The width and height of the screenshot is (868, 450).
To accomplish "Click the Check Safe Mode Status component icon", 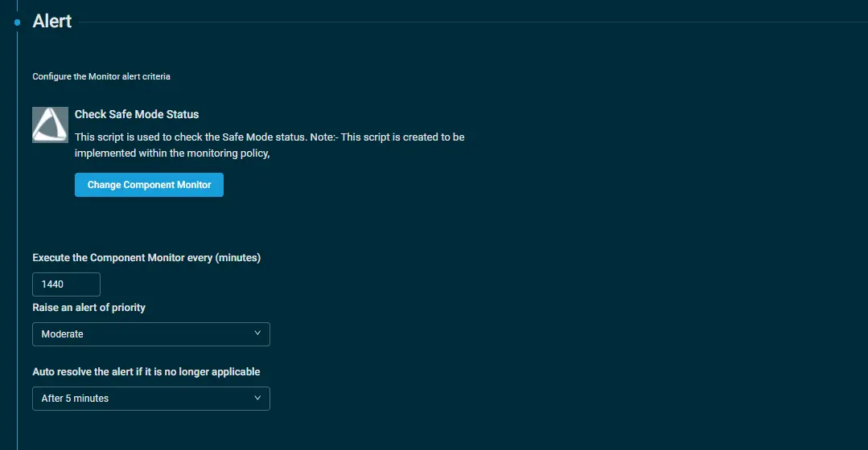I will 50,125.
